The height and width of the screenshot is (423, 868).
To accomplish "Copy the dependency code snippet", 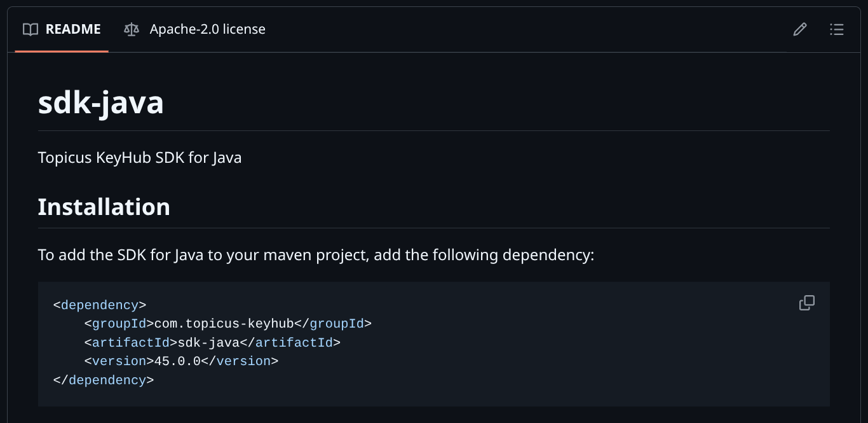I will (807, 303).
